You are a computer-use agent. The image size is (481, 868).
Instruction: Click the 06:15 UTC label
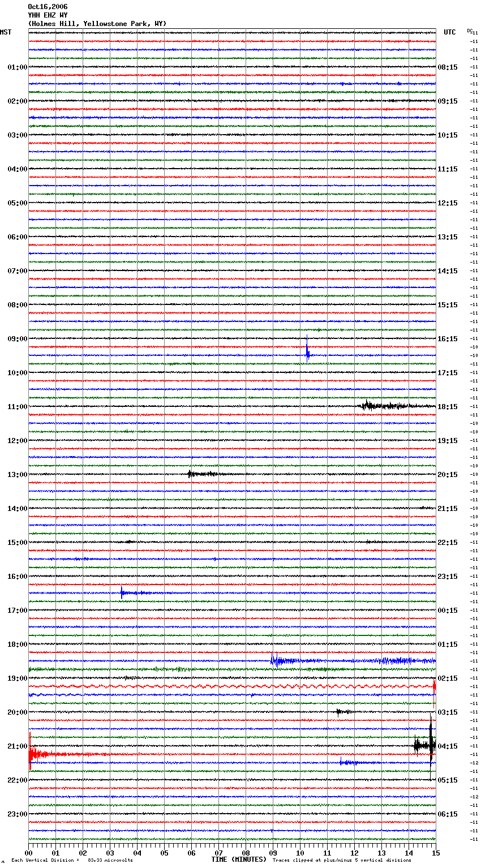[x=448, y=814]
